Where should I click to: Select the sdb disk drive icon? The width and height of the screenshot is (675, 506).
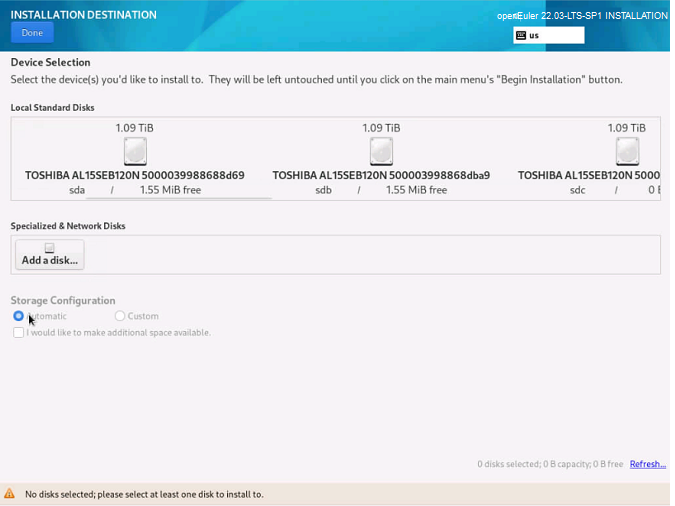coord(381,152)
